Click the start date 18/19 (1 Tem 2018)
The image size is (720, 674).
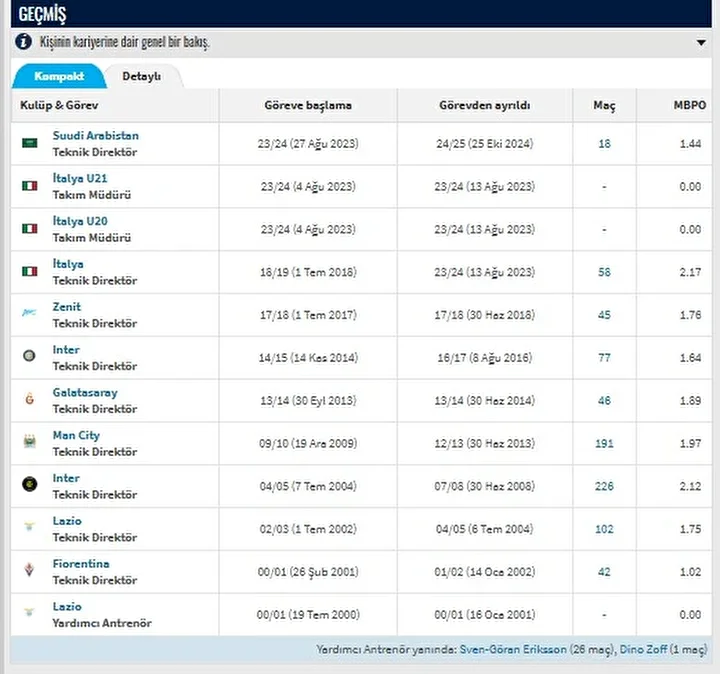click(308, 272)
